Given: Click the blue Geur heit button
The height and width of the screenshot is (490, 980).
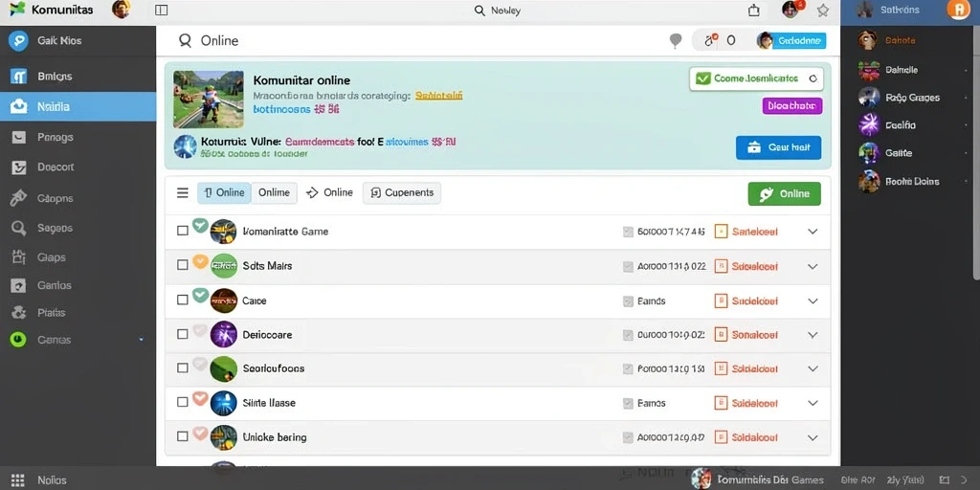Looking at the screenshot, I should (778, 147).
